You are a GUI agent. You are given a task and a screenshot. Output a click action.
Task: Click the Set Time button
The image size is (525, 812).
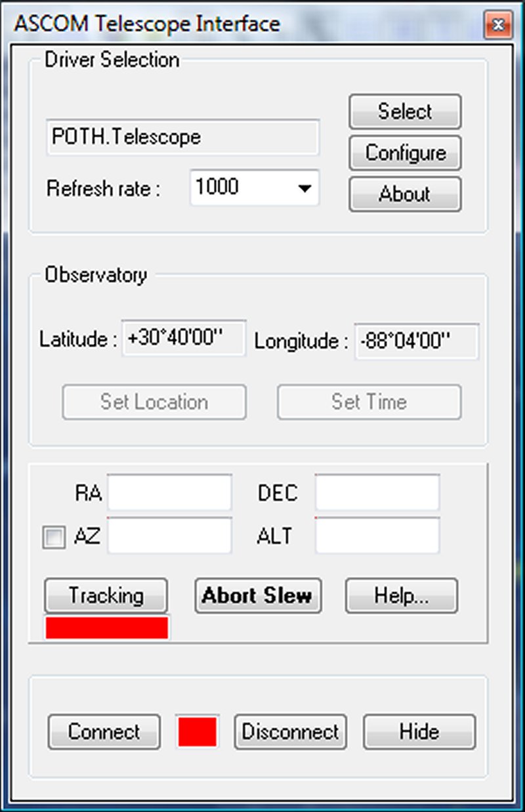369,402
